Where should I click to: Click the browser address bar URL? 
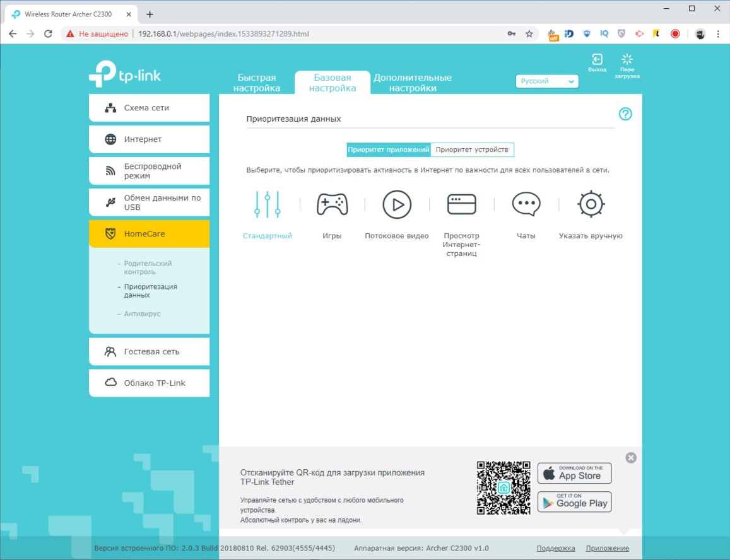(x=224, y=34)
